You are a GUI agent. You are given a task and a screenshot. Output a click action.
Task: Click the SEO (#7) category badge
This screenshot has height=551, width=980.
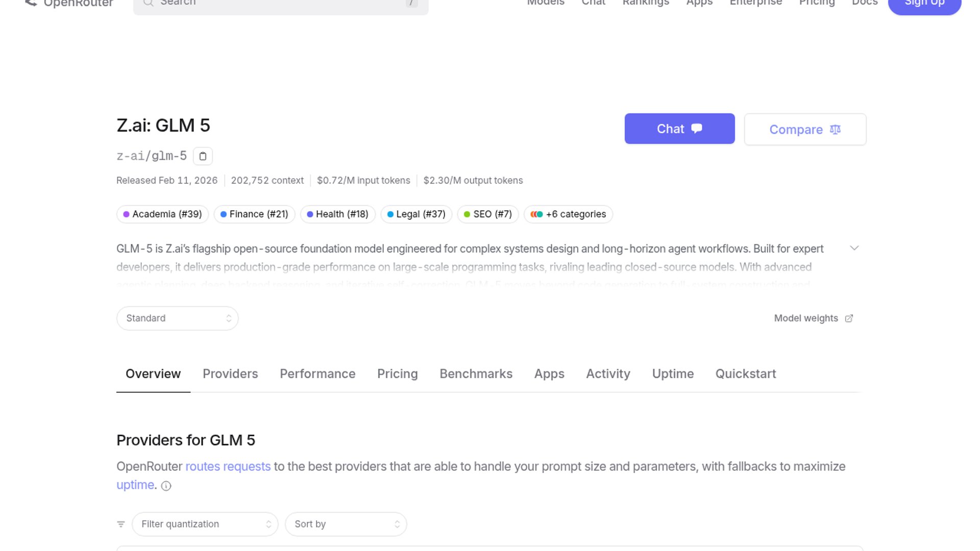click(487, 214)
